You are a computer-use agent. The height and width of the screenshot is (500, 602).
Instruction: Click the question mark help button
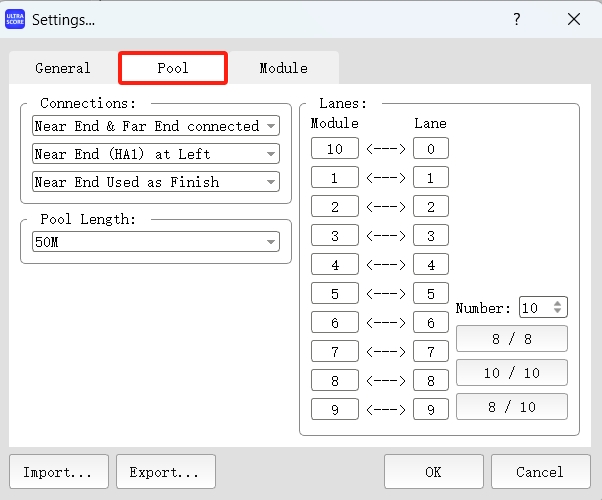[x=517, y=19]
